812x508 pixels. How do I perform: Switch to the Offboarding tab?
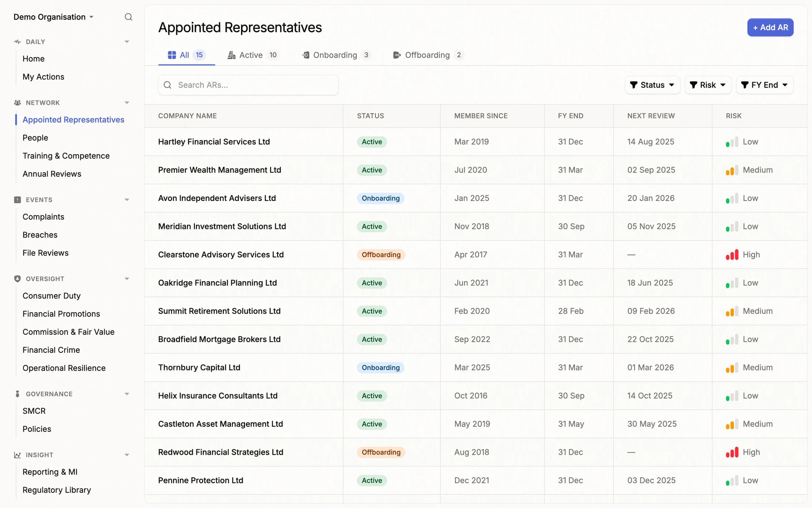(x=428, y=55)
